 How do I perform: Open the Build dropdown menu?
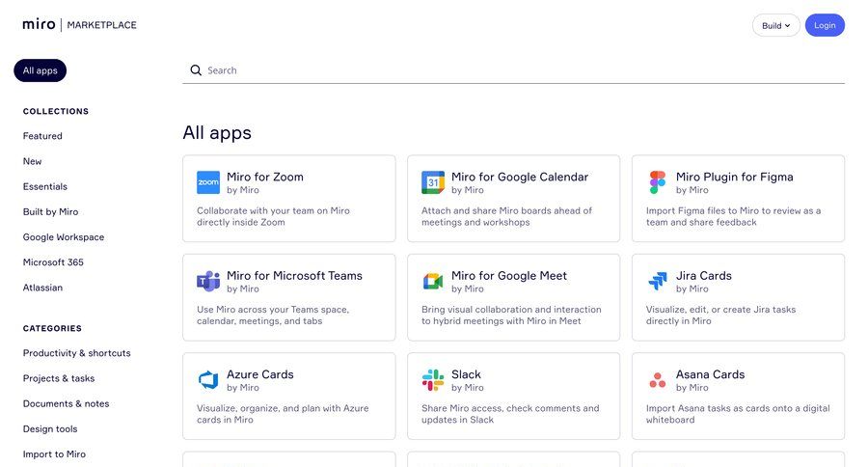pyautogui.click(x=775, y=26)
